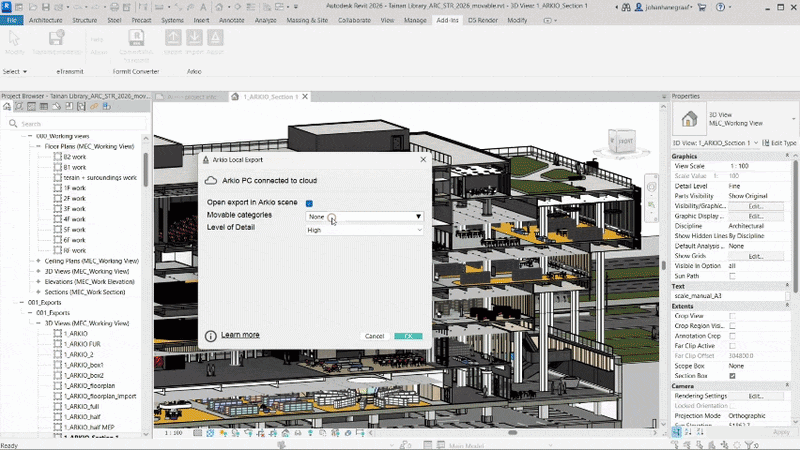Open the Manage ribbon tab
The width and height of the screenshot is (800, 450).
pyautogui.click(x=415, y=20)
